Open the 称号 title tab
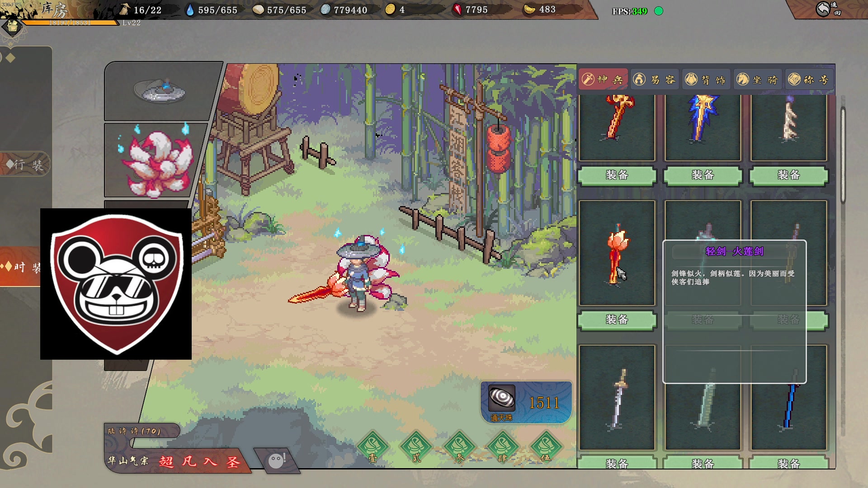Screen dimensions: 868x488 click(809, 80)
